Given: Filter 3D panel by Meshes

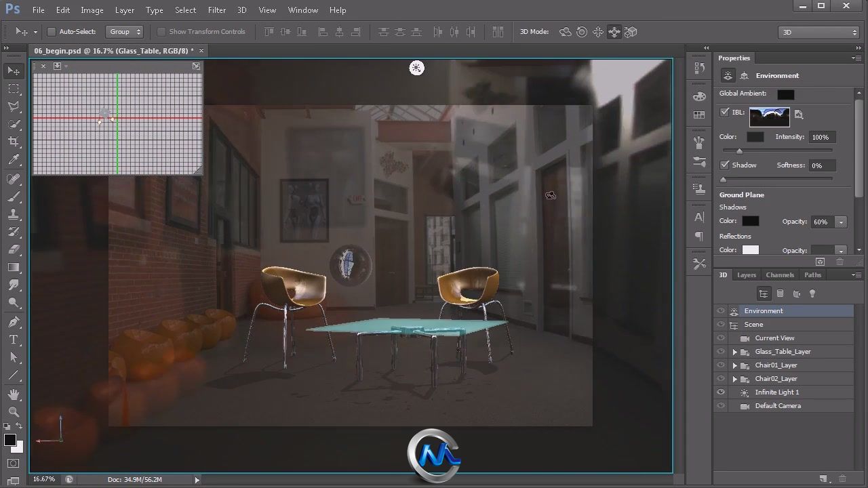Looking at the screenshot, I should 780,293.
